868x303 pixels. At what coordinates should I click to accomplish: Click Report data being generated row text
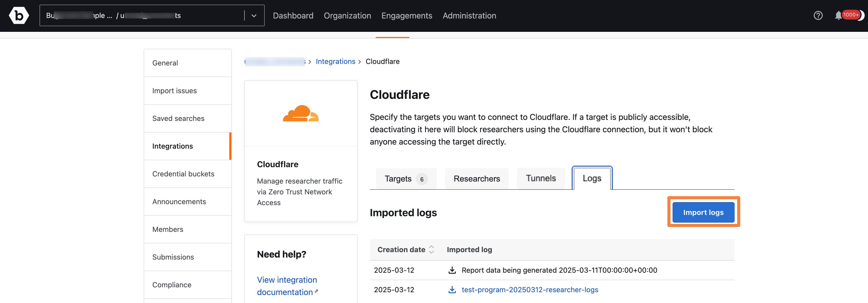point(559,270)
